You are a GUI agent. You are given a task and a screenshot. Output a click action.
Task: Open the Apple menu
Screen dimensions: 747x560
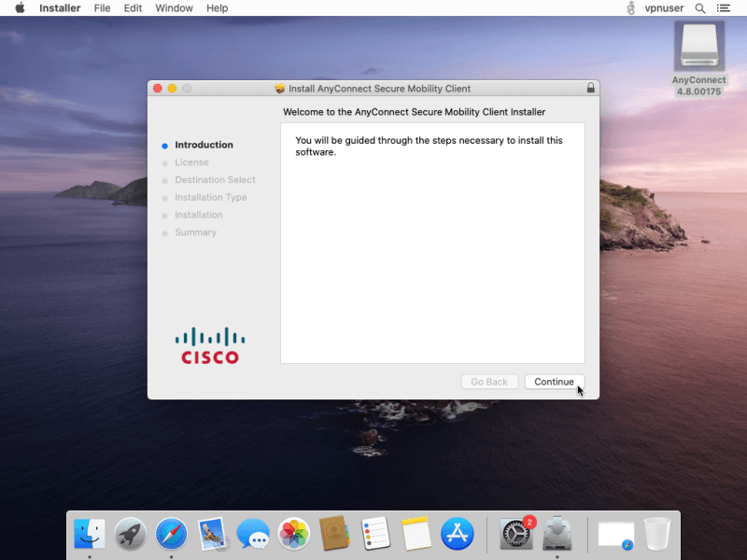[20, 8]
